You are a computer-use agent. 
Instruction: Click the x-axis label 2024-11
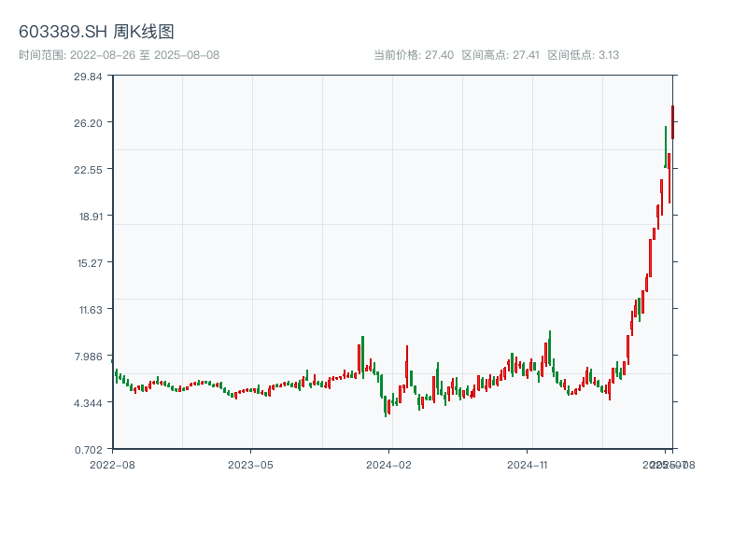click(x=528, y=465)
